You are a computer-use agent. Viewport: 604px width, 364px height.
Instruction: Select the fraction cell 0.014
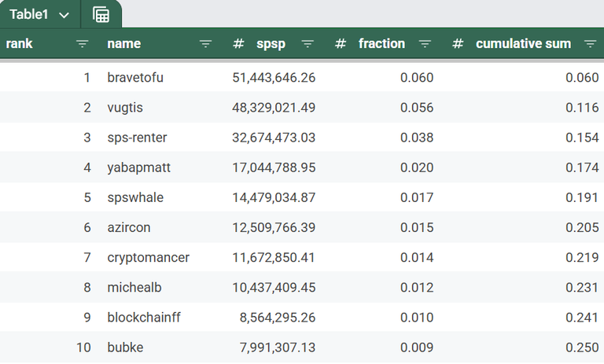click(x=417, y=258)
